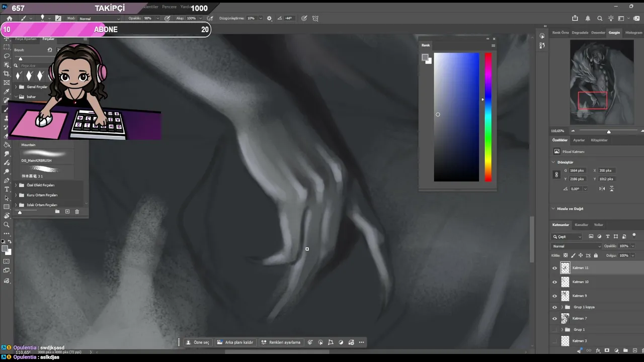The image size is (644, 362).
Task: Open layer blend mode Normal dropdown
Action: (x=577, y=246)
